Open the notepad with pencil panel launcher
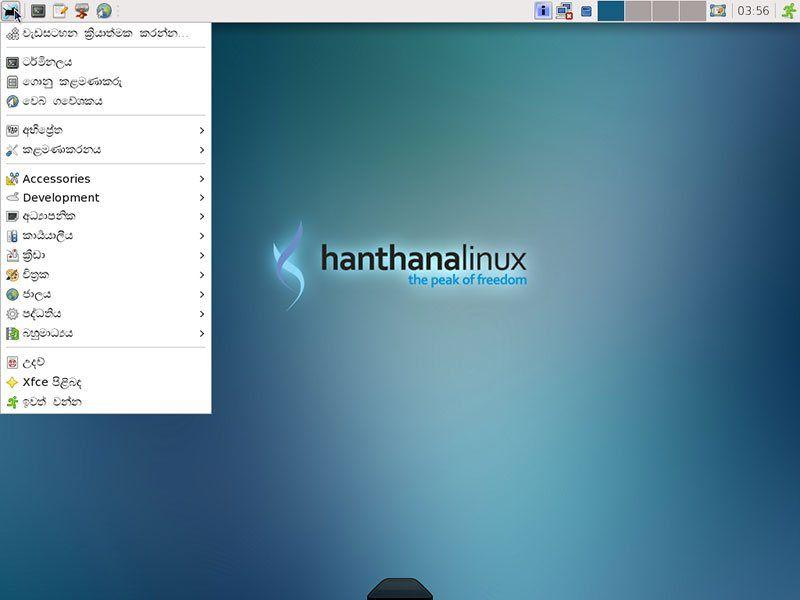The image size is (800, 600). click(x=60, y=10)
